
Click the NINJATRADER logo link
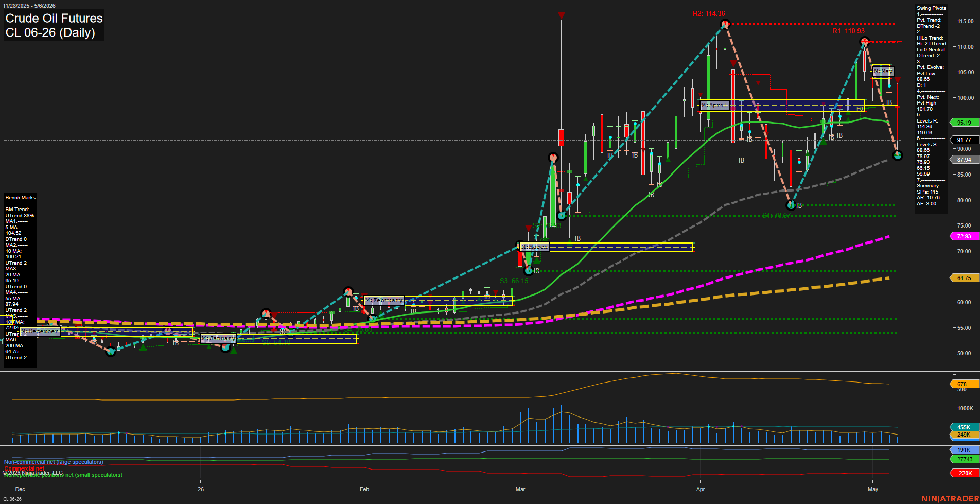click(950, 499)
